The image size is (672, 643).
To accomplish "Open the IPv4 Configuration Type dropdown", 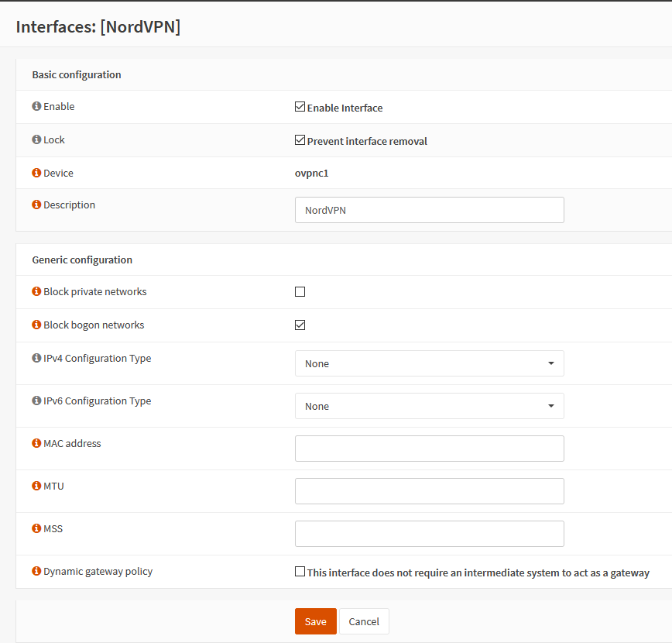I will pyautogui.click(x=429, y=363).
